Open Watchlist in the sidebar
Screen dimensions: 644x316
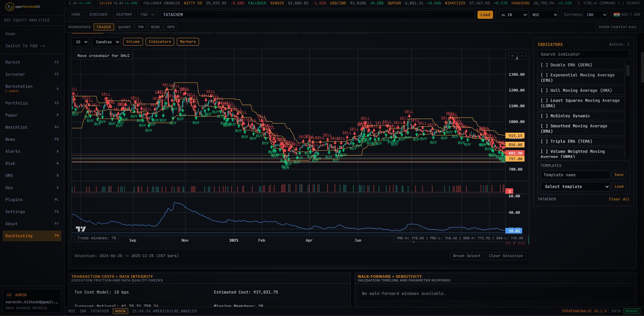(32, 127)
